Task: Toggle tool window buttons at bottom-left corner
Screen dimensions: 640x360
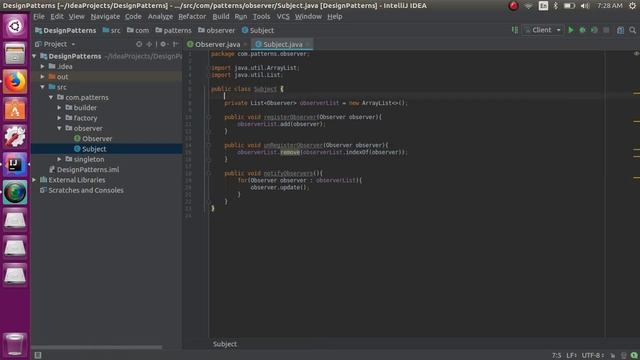Action: 38,355
